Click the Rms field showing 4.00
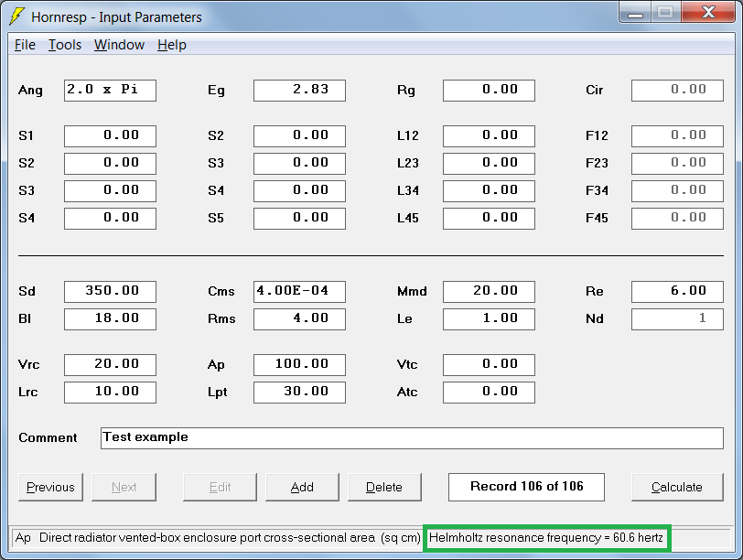Image resolution: width=743 pixels, height=560 pixels. point(299,319)
